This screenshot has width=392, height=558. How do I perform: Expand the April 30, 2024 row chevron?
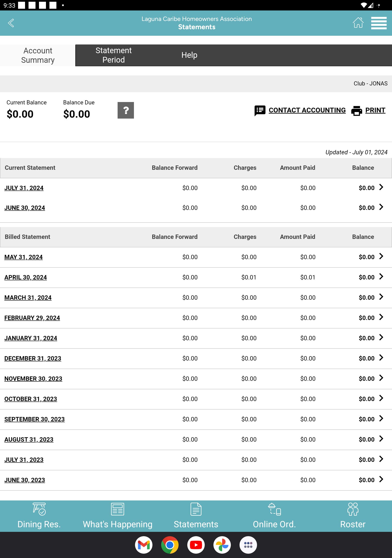381,277
